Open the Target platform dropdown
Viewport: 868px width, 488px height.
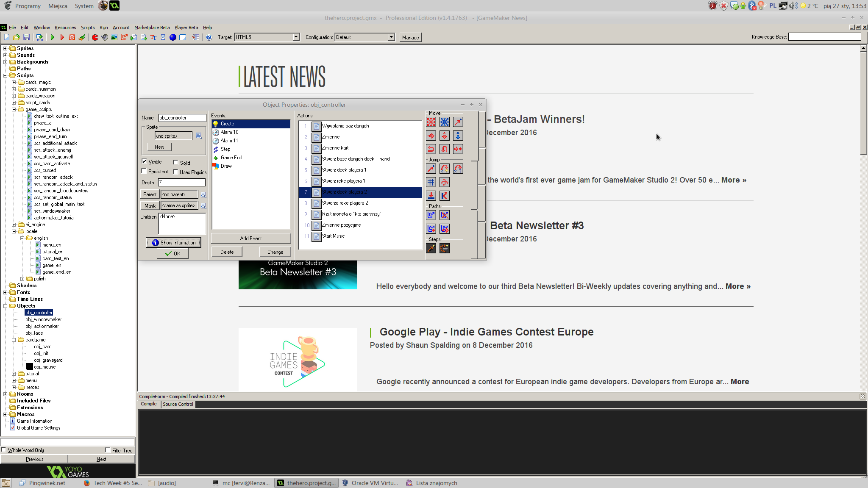[296, 37]
